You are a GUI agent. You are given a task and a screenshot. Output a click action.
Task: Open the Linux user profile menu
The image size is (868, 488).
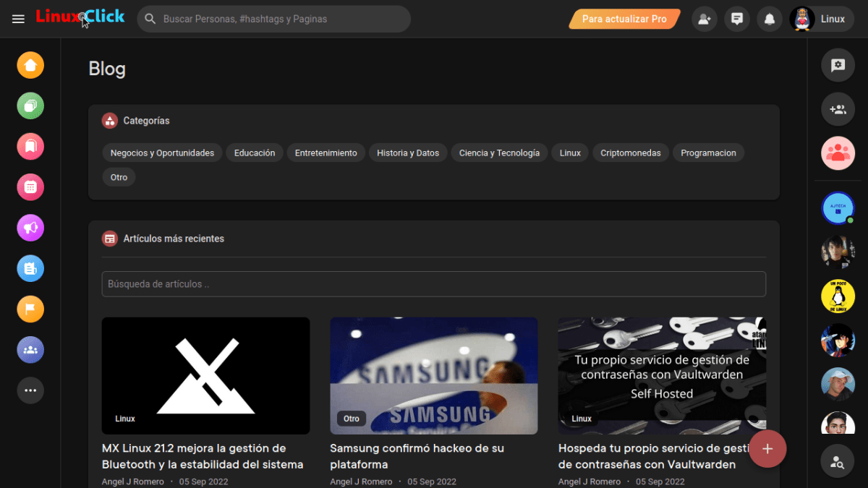click(x=819, y=19)
